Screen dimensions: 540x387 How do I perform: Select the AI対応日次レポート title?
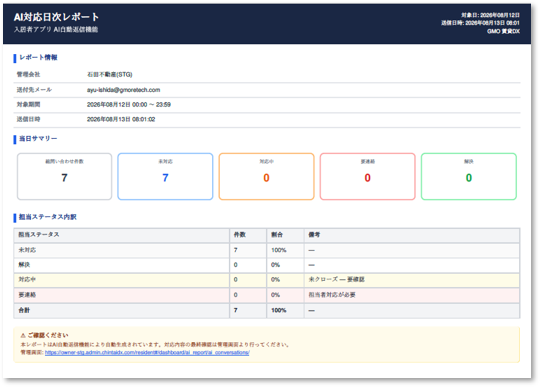point(56,17)
